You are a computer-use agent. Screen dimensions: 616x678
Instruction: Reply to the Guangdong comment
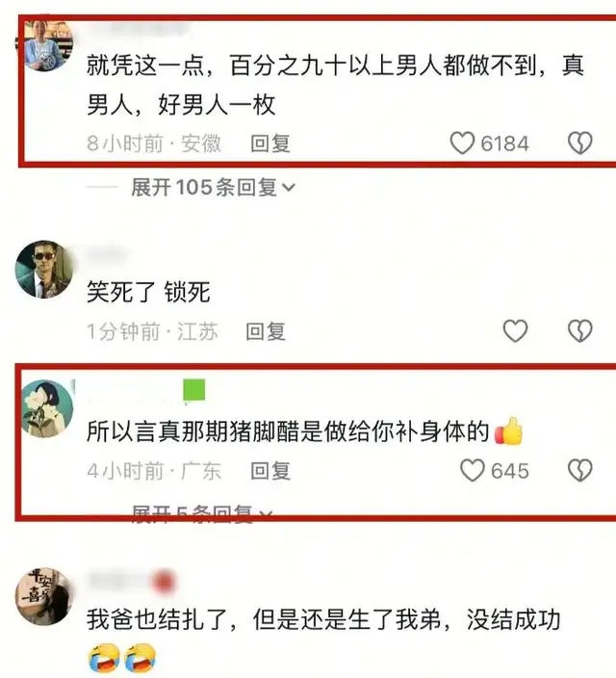(x=270, y=471)
